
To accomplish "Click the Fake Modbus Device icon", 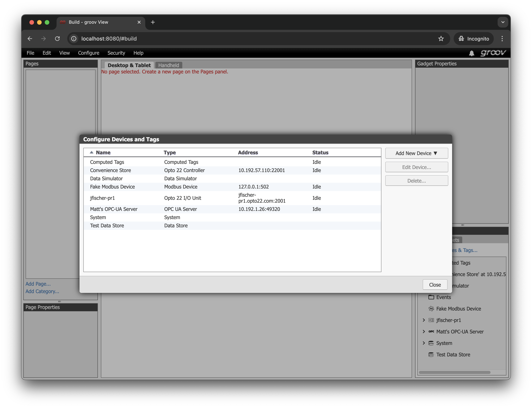I will pyautogui.click(x=431, y=309).
